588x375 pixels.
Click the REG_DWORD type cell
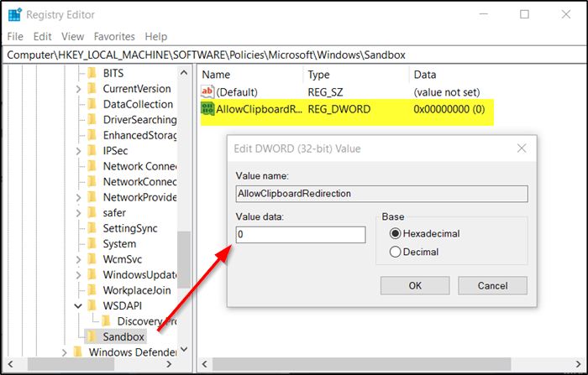(x=339, y=109)
